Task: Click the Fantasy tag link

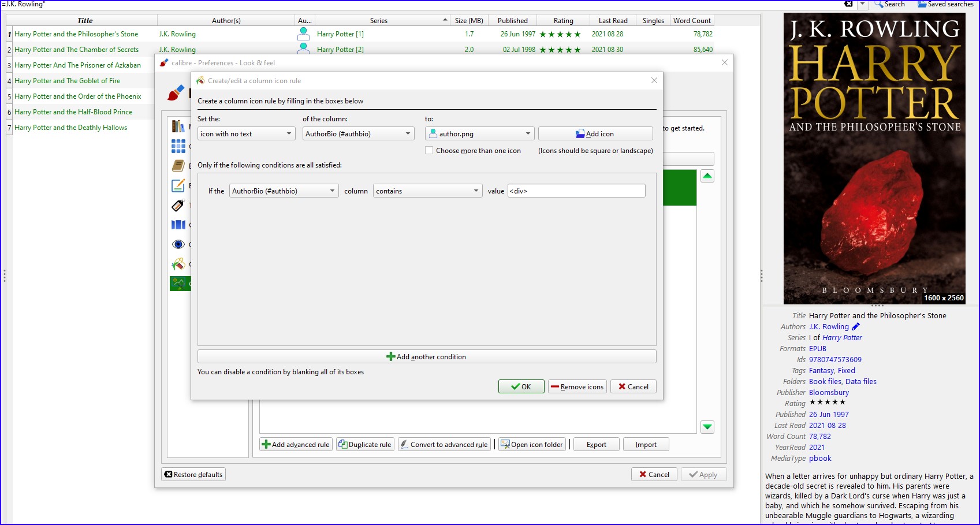Action: click(821, 371)
